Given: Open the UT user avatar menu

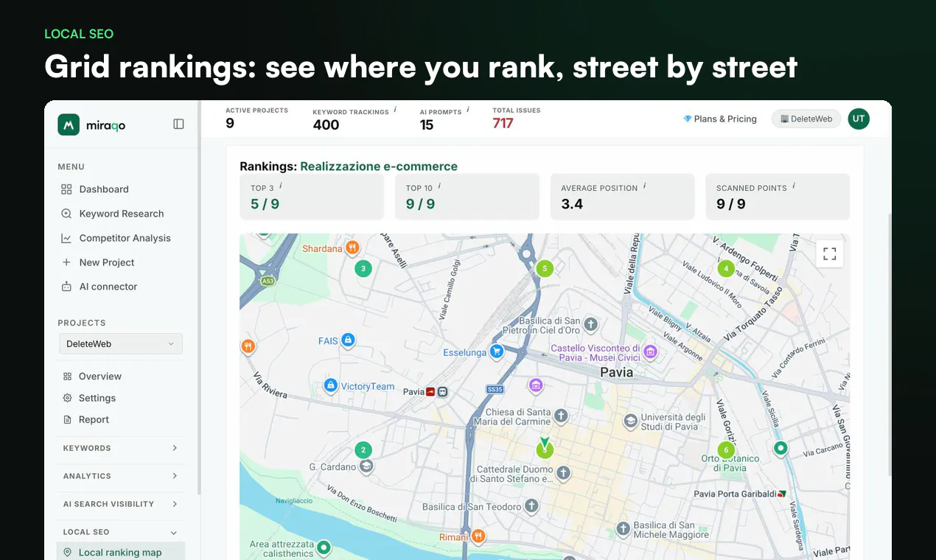Looking at the screenshot, I should [x=859, y=119].
